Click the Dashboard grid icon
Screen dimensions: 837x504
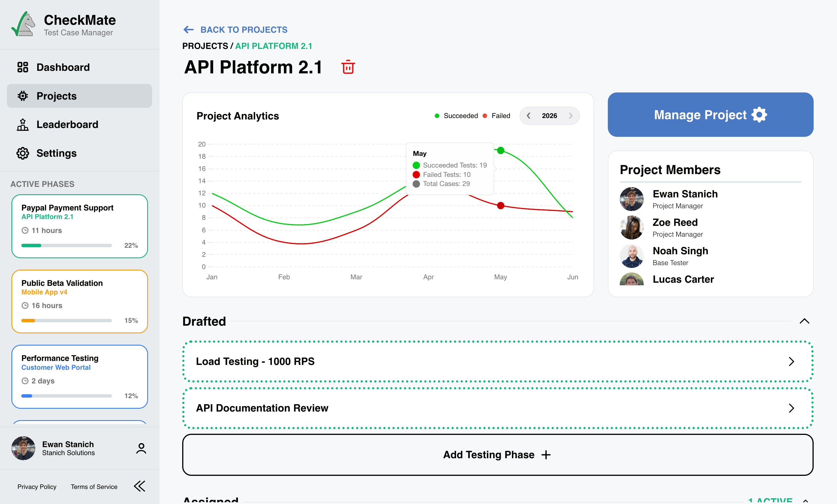tap(23, 67)
